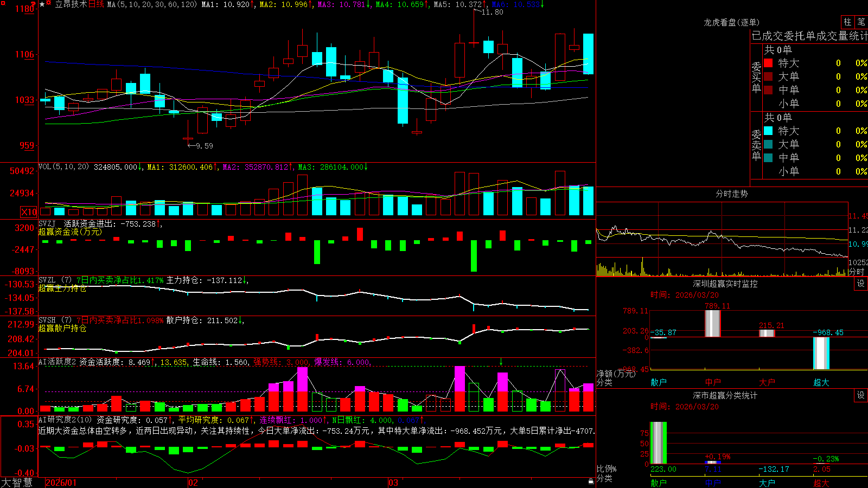Open 设 settings for 深市超赢分类统计

coord(861,395)
